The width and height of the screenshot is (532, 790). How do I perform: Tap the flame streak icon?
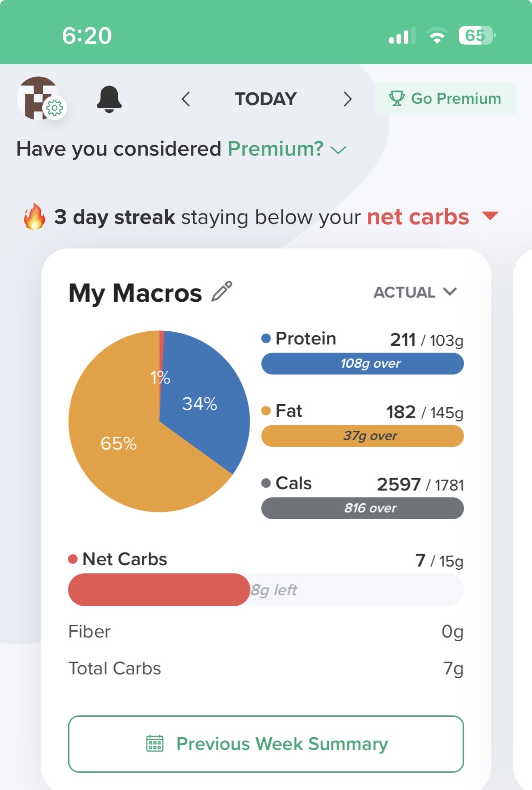pyautogui.click(x=35, y=217)
